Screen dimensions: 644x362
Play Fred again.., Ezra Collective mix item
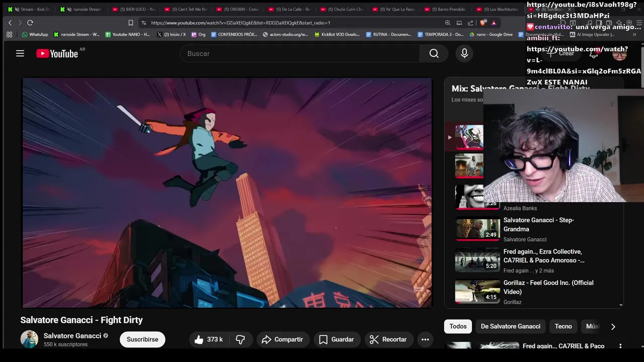533,260
